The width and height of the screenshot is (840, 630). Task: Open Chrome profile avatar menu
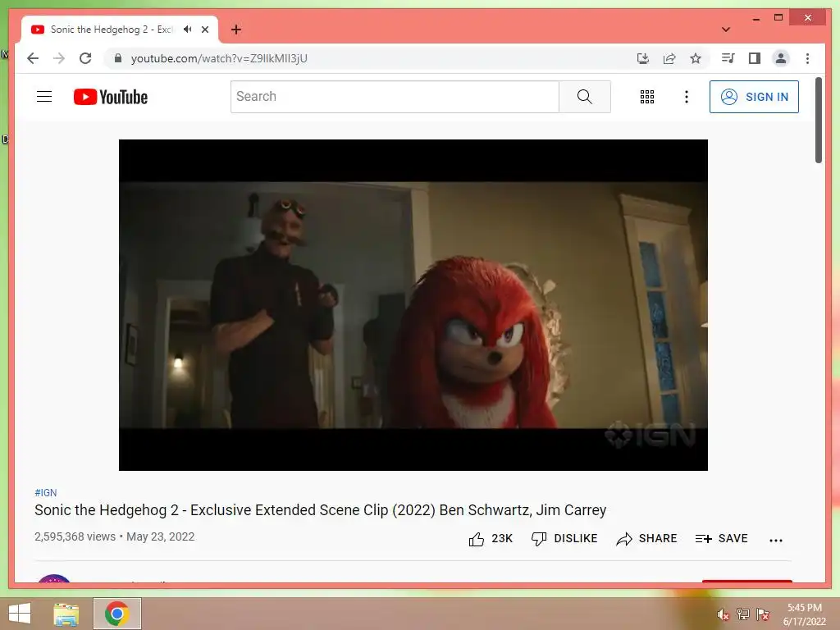click(x=781, y=58)
